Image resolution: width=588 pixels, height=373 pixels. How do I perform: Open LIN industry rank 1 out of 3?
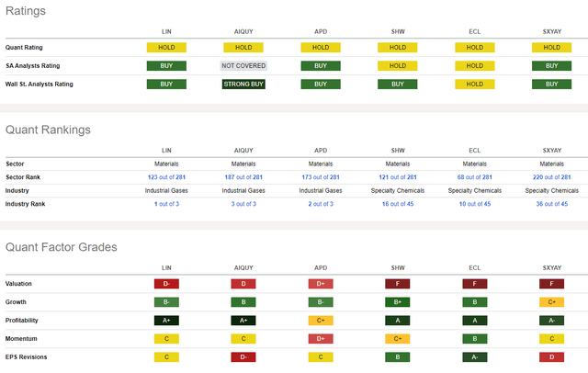pyautogui.click(x=166, y=204)
